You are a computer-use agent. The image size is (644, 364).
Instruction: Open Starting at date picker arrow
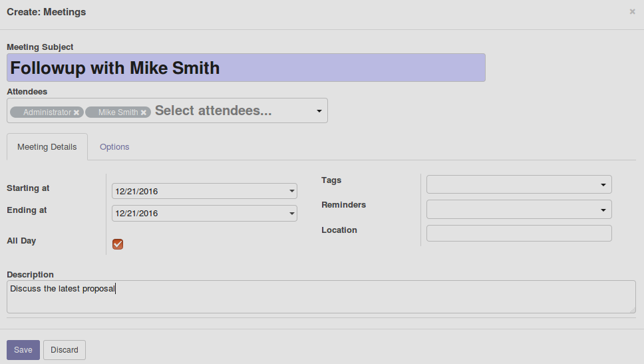pyautogui.click(x=291, y=191)
